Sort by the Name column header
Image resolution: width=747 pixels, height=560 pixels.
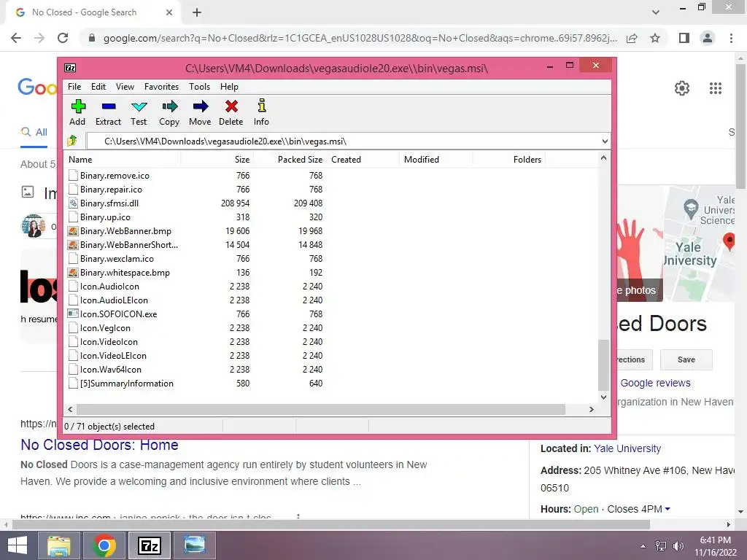tap(122, 160)
